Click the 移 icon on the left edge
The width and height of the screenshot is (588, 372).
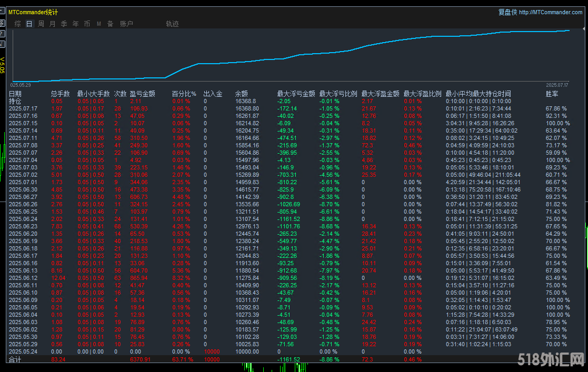(x=2, y=23)
